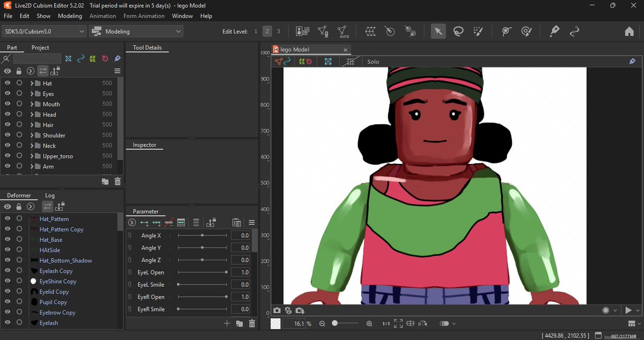644x340 pixels.
Task: Select the Pen art path tool
Action: click(x=554, y=31)
